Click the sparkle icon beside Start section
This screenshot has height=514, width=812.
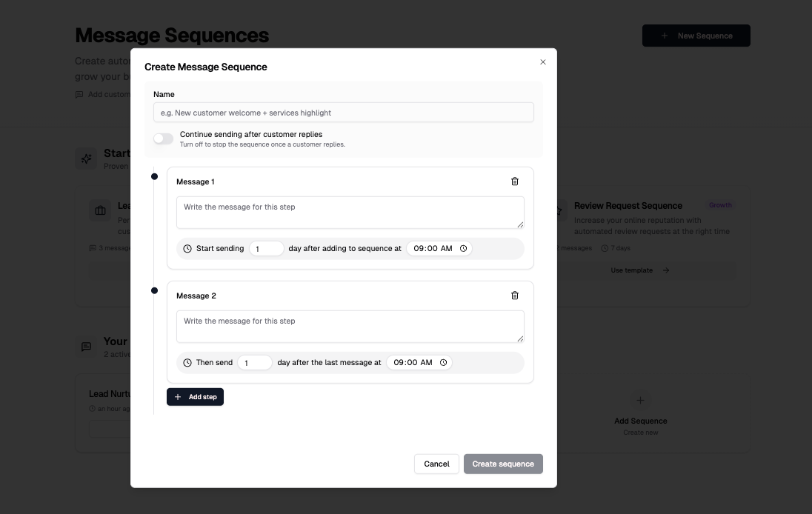click(86, 158)
